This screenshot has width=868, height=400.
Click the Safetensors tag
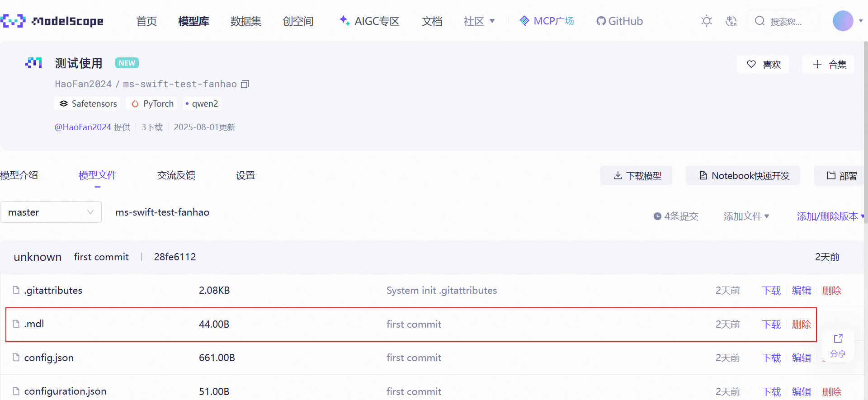point(88,104)
